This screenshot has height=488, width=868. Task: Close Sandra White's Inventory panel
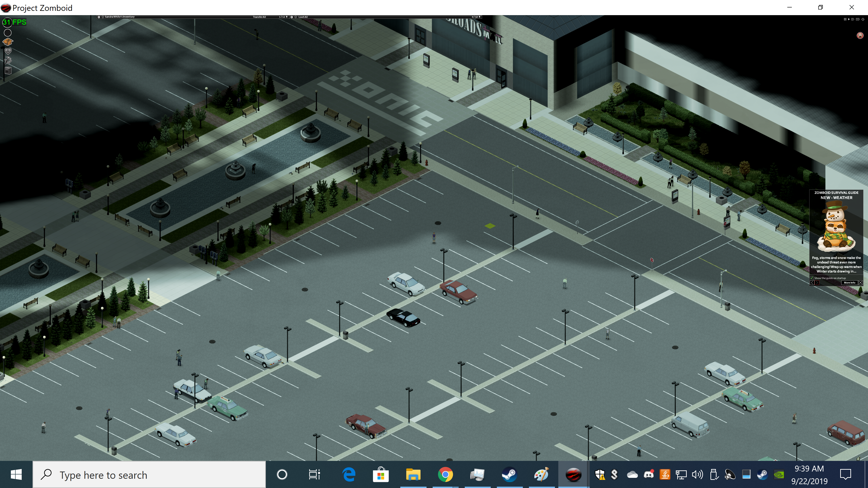tap(99, 17)
